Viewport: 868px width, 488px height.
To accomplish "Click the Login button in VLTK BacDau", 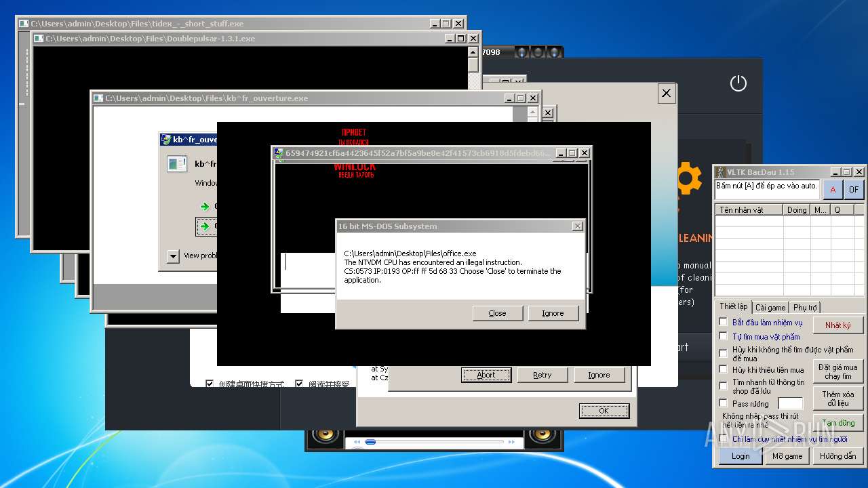I will click(x=741, y=456).
